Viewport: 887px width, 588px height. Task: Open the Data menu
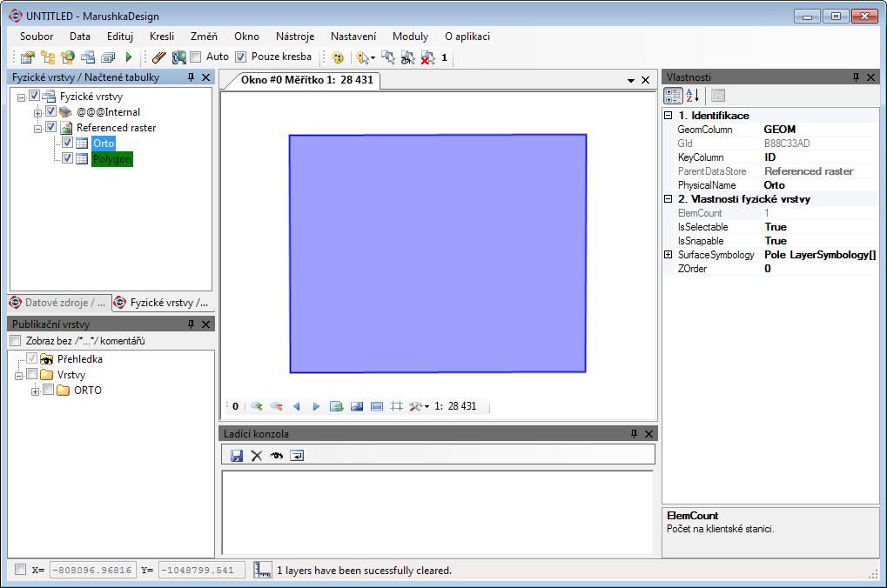[x=80, y=37]
